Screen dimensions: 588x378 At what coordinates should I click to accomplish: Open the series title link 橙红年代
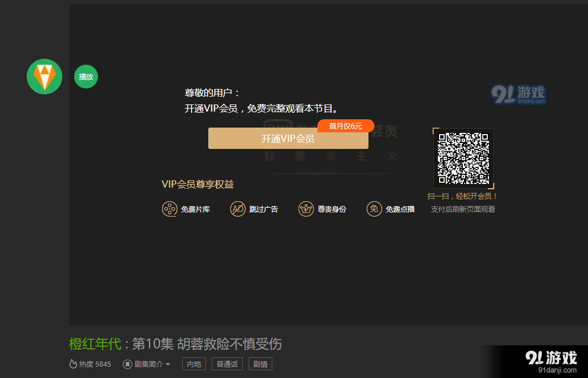pos(96,344)
